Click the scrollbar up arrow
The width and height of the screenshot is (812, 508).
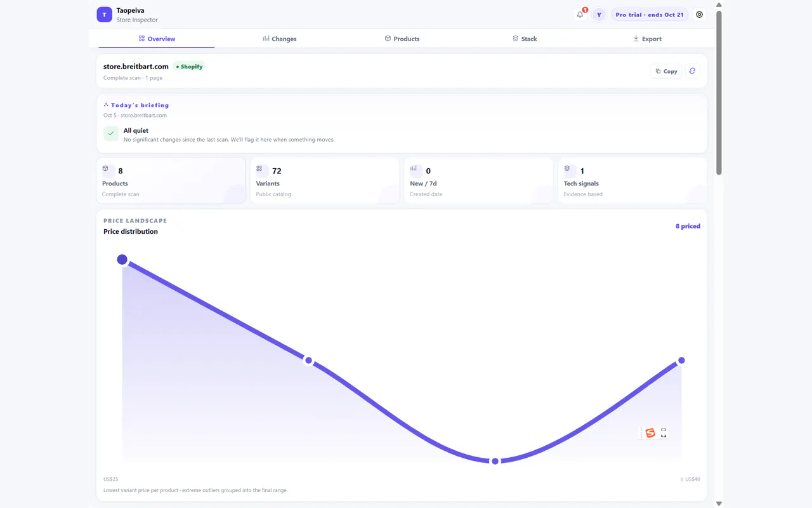719,4
